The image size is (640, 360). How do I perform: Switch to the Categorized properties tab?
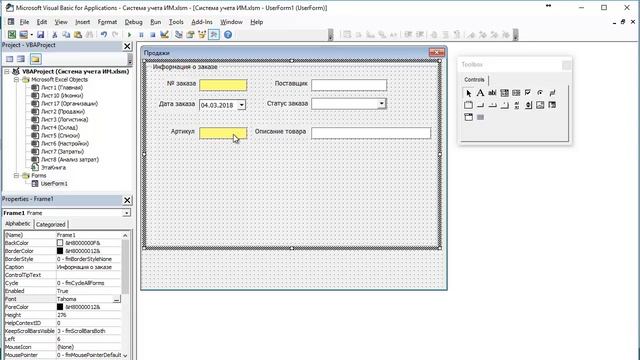[51, 224]
